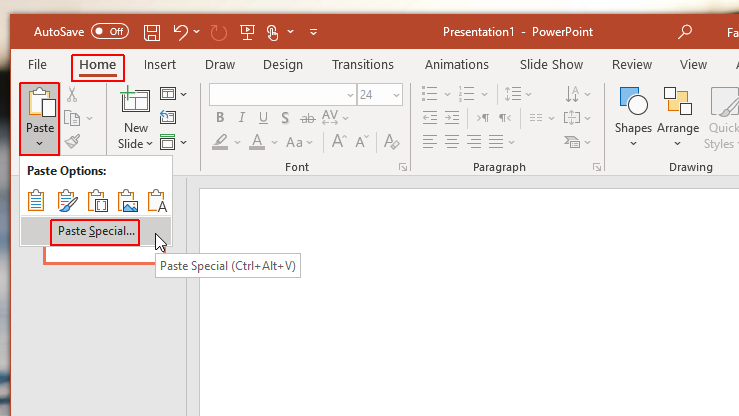Paste as picture
The image size is (739, 416).
pyautogui.click(x=128, y=200)
